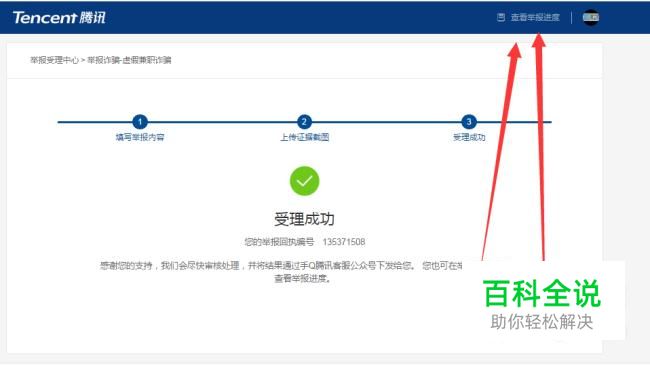The height and width of the screenshot is (365, 650).
Task: Open 查看举报进度 link in header
Action: (x=535, y=17)
